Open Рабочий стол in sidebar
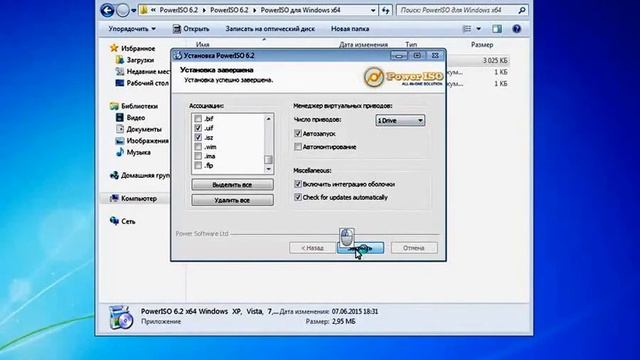This screenshot has height=360, width=640. pyautogui.click(x=142, y=83)
